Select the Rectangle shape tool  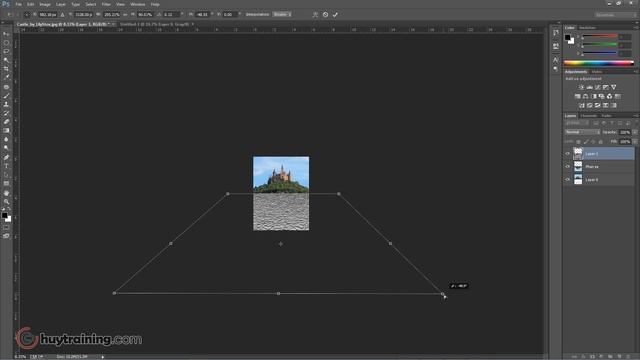coord(6,184)
